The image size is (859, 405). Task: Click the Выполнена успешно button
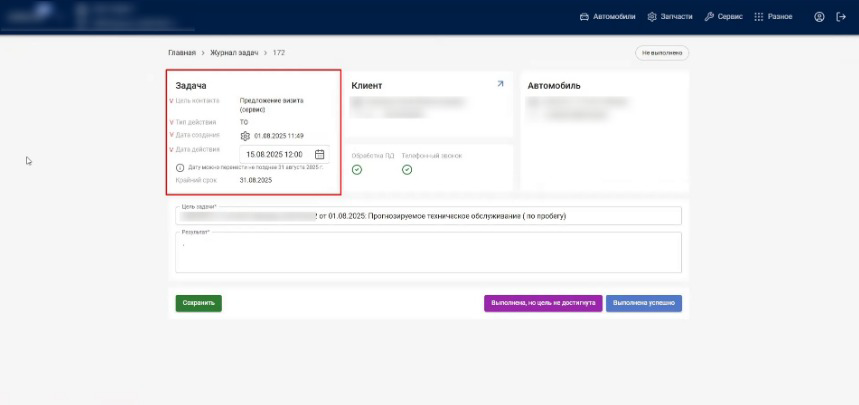click(644, 302)
